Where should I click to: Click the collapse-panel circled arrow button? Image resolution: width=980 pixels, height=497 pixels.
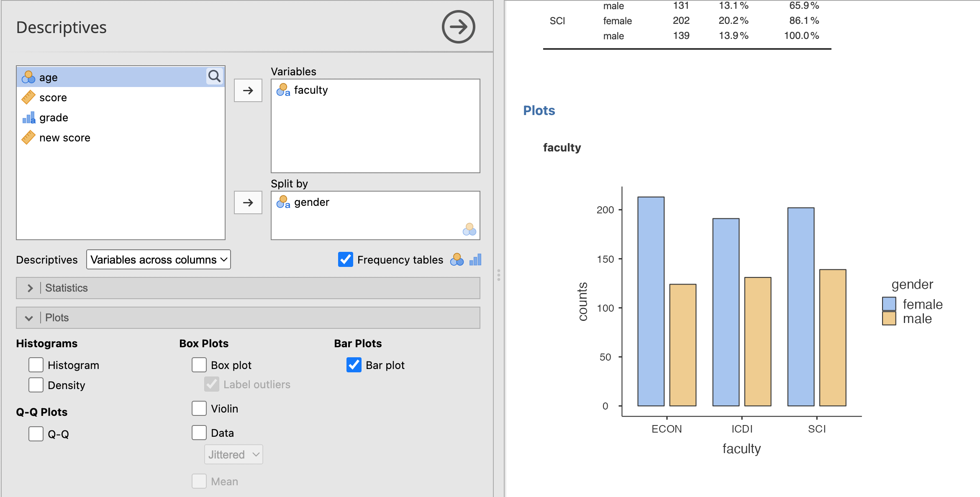pyautogui.click(x=458, y=27)
